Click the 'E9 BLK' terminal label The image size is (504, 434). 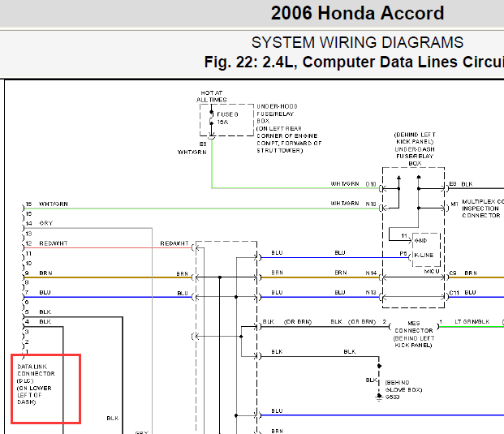pos(461,184)
